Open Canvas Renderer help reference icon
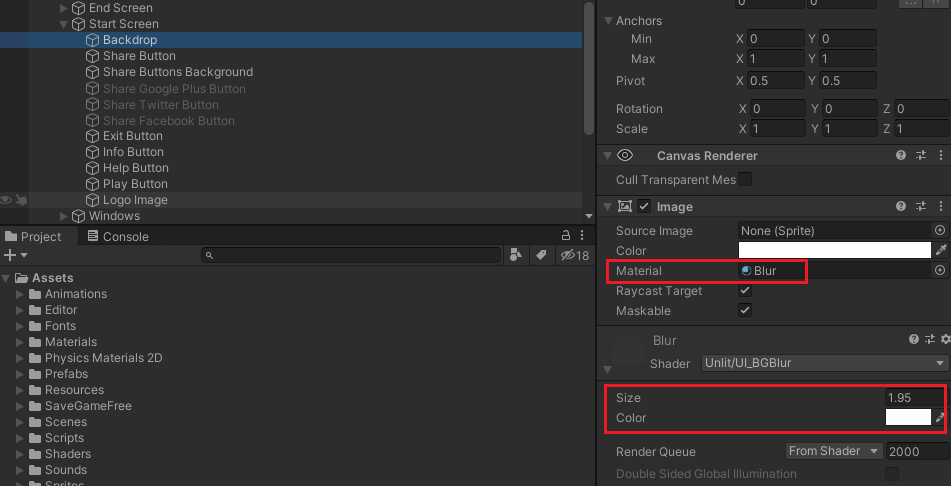Image resolution: width=951 pixels, height=486 pixels. point(901,155)
